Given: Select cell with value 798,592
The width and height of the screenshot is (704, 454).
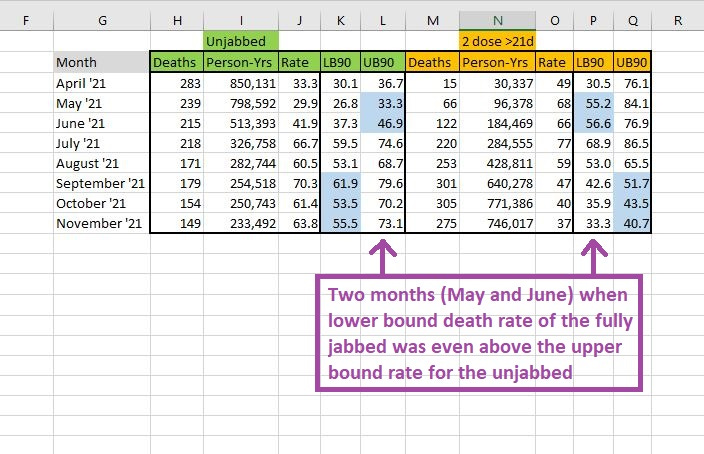Looking at the screenshot, I should [x=241, y=103].
